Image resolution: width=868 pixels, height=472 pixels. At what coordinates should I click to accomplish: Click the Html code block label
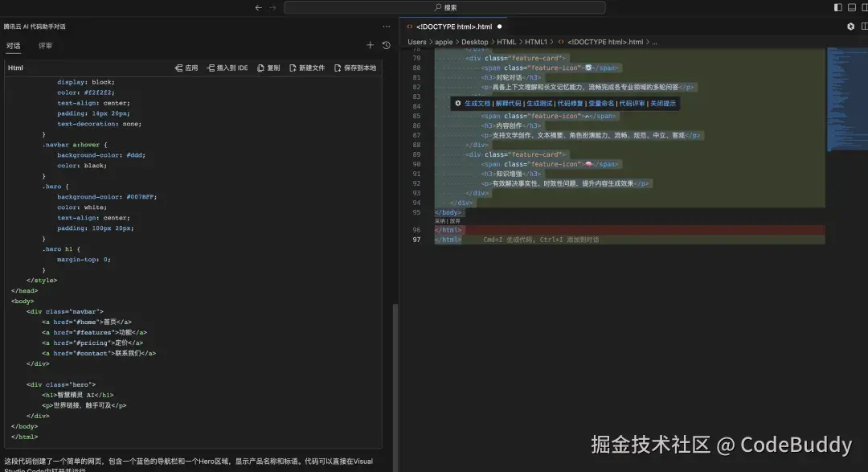[x=15, y=68]
